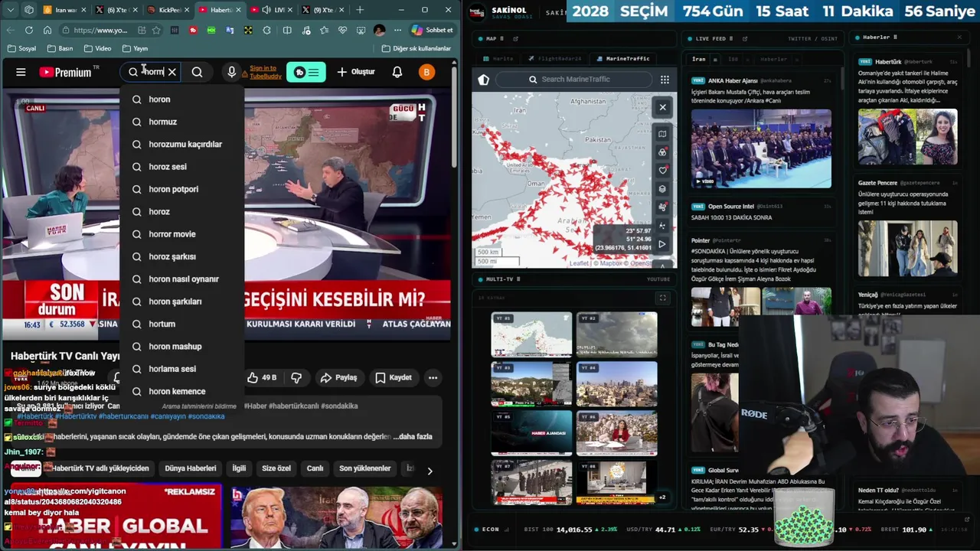Open browser extensions puzzle icon
This screenshot has width=980, height=551.
266,30
